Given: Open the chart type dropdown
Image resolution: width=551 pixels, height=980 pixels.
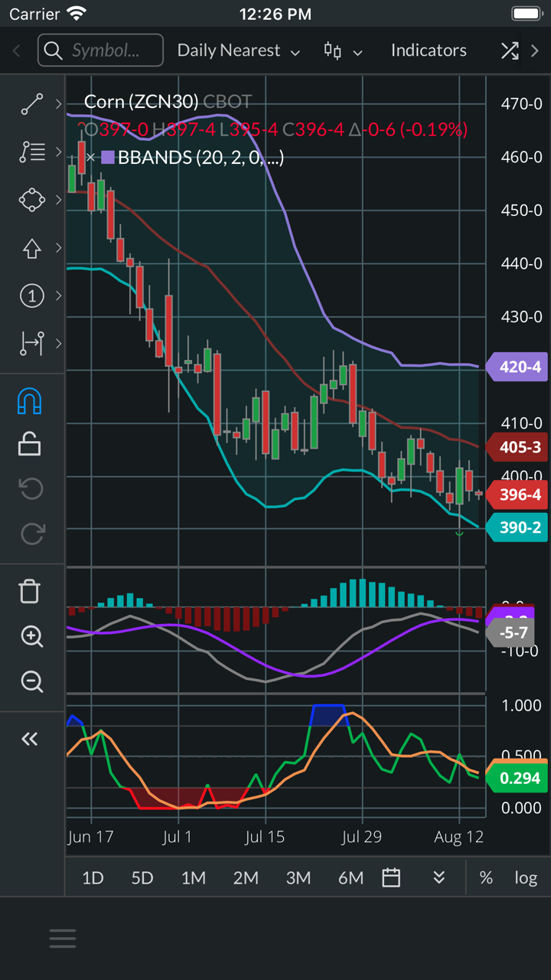Looking at the screenshot, I should click(x=342, y=51).
